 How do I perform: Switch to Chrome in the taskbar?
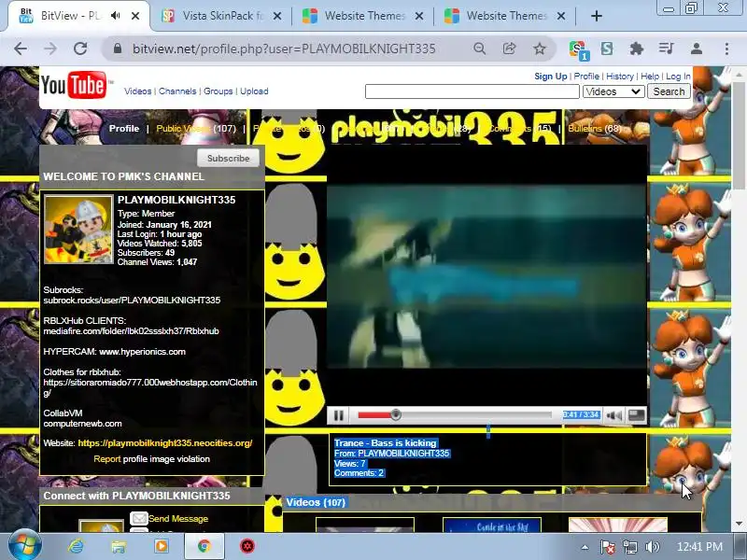204,546
